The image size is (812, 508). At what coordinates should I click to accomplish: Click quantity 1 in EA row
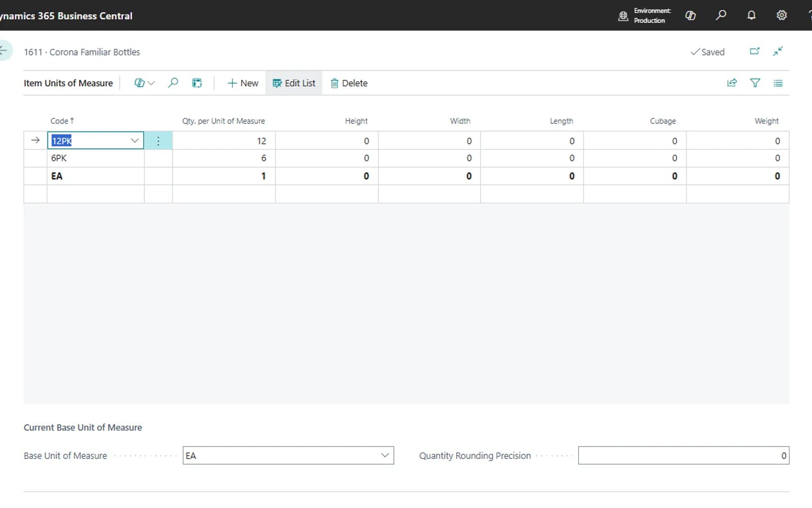point(224,176)
